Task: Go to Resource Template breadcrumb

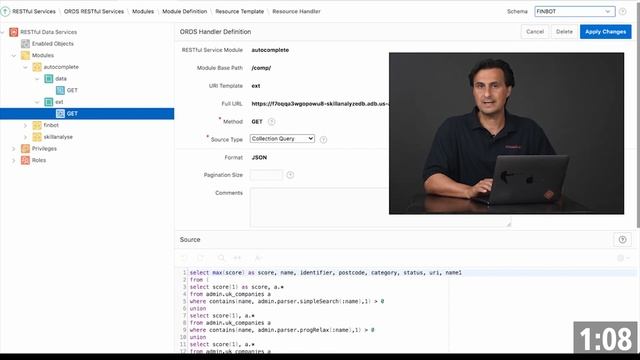Action: [x=240, y=11]
